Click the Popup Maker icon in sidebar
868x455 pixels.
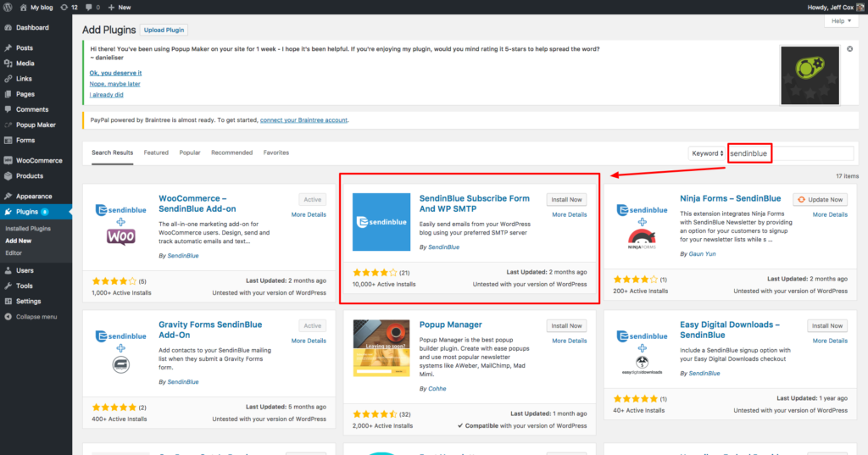(x=8, y=125)
